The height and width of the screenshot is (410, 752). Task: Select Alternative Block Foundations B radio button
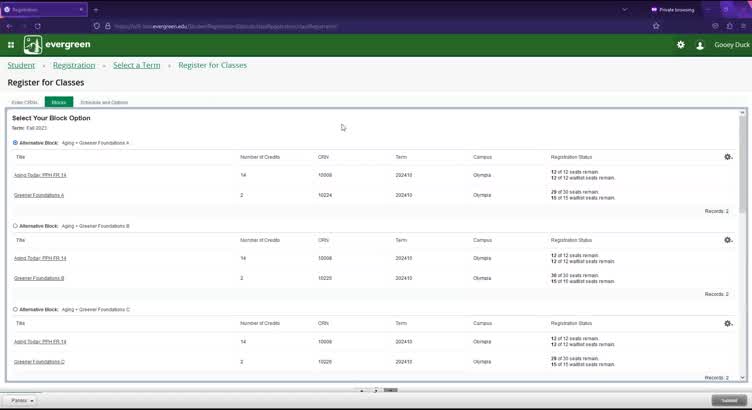[15, 226]
